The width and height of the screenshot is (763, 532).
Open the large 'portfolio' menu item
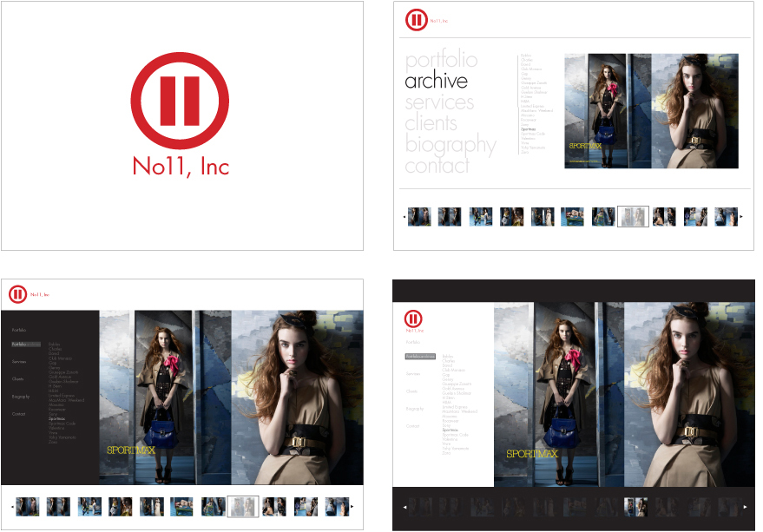pos(441,60)
